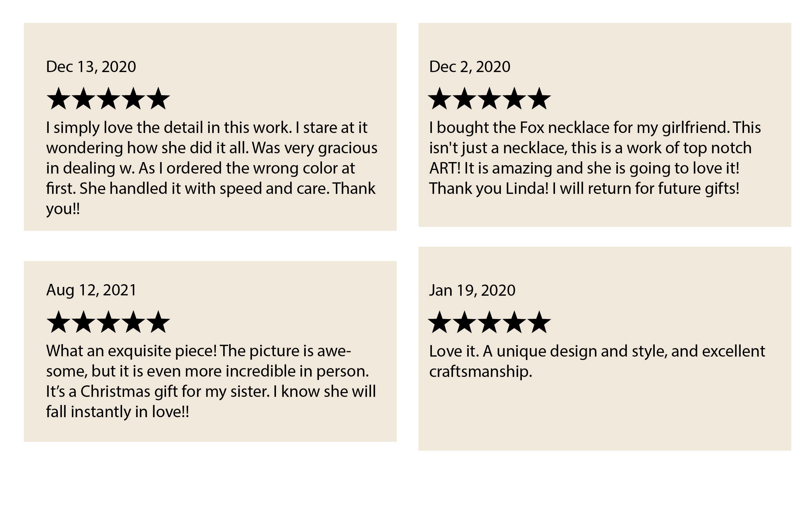Click the word 'craftsmanship.' in last review
812x519 pixels.
[481, 372]
